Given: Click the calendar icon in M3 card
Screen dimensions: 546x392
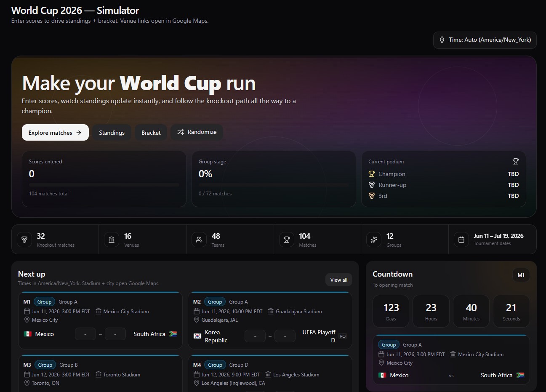Looking at the screenshot, I should pyautogui.click(x=27, y=375).
